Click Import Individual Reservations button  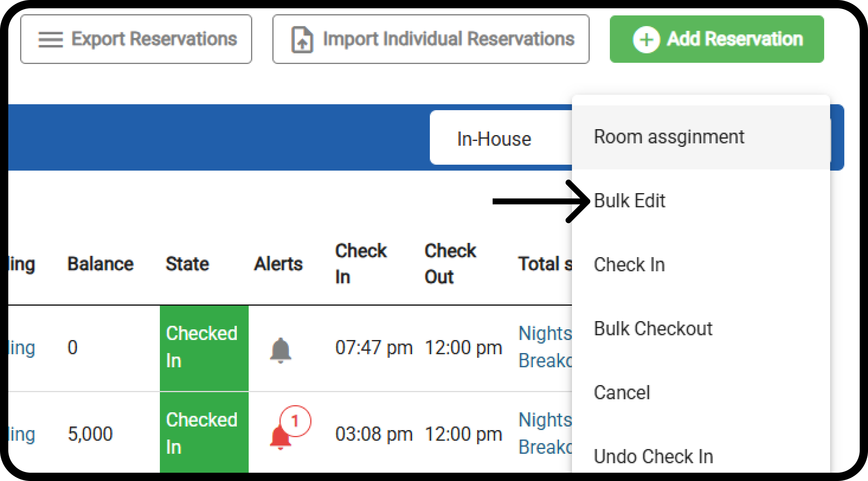click(431, 39)
